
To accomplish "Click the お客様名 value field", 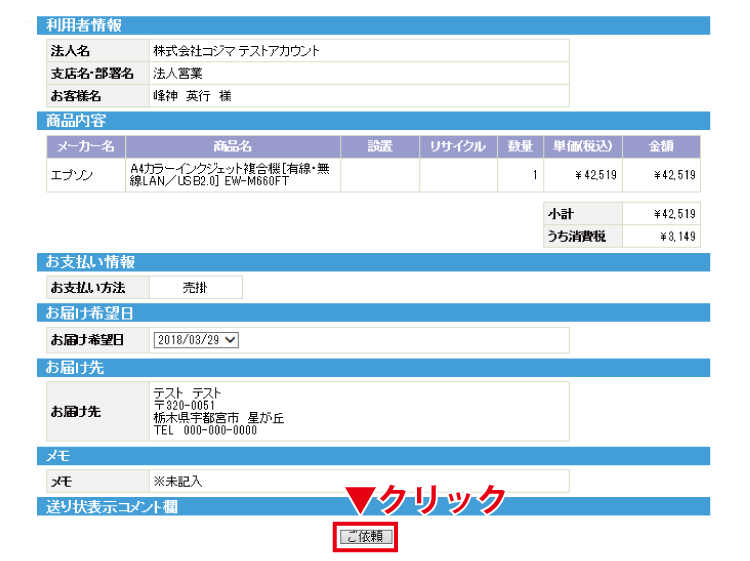I will 192,96.
